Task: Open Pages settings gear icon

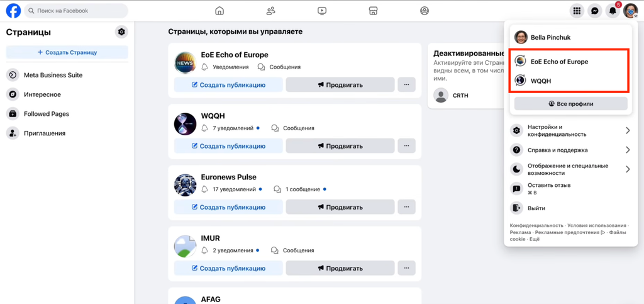Action: click(x=121, y=31)
